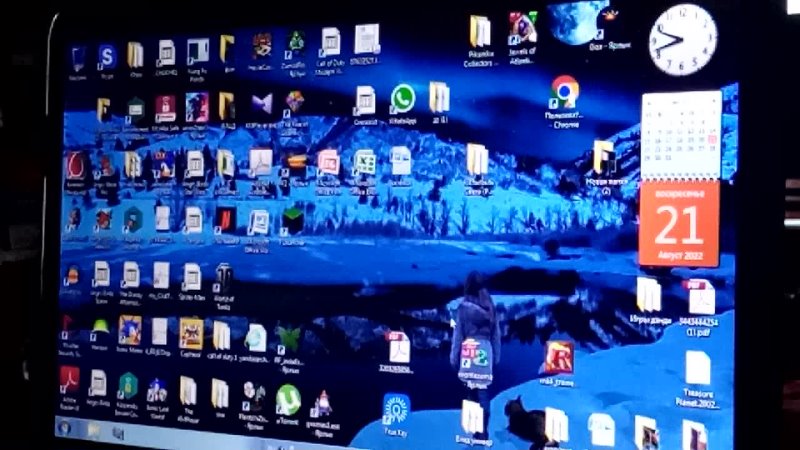Screen dimensions: 800x450
Task: Open the Kaspersky Secure Connection shortcut
Action: click(x=127, y=386)
